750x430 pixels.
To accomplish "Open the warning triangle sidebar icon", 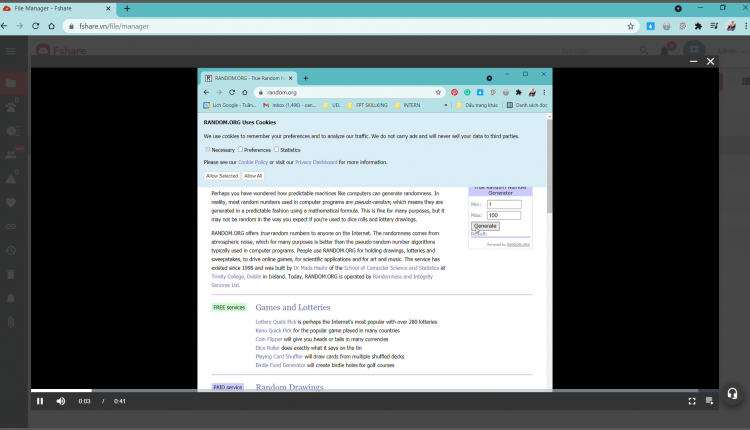I will (x=11, y=179).
